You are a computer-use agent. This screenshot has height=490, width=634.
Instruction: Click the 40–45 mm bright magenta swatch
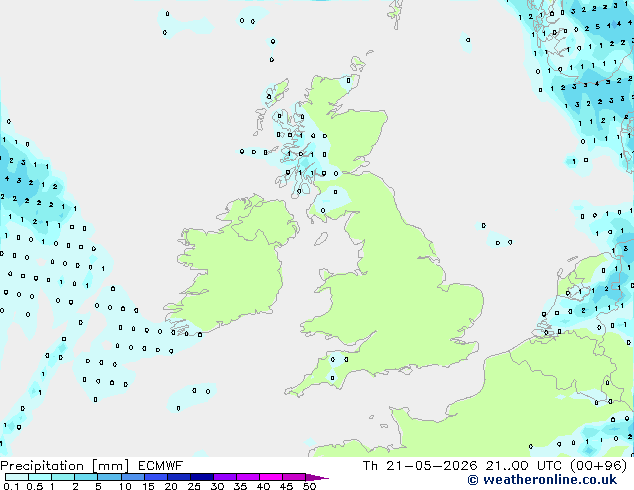point(271,477)
